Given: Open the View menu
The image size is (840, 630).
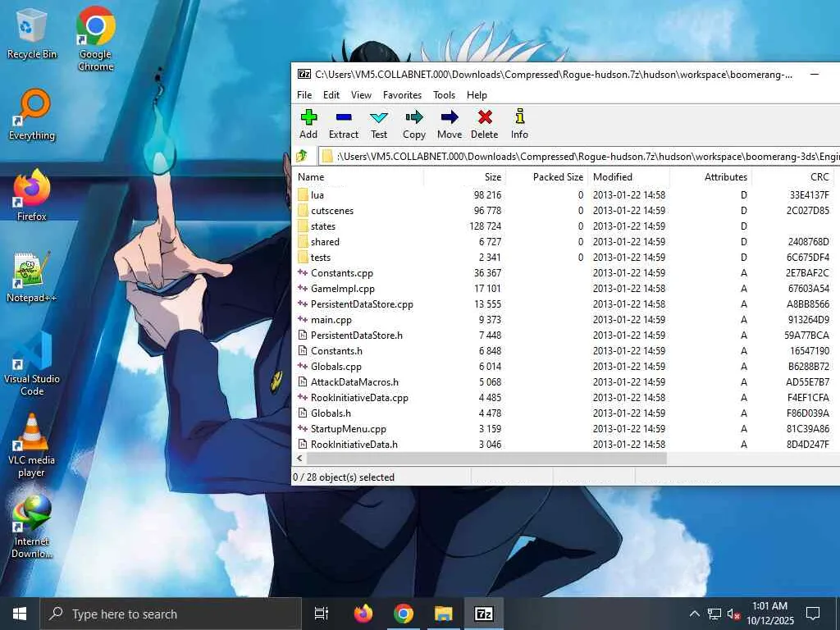Looking at the screenshot, I should click(361, 95).
